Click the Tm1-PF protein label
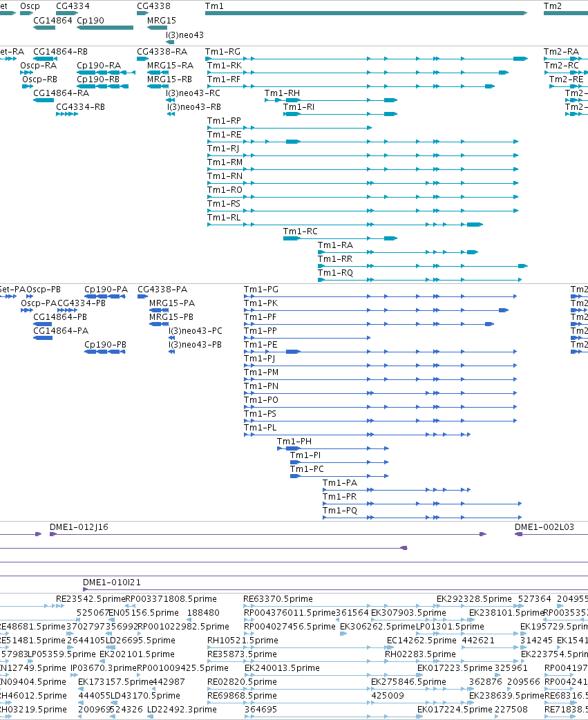Viewport: 588px width, 720px height. coord(260,317)
